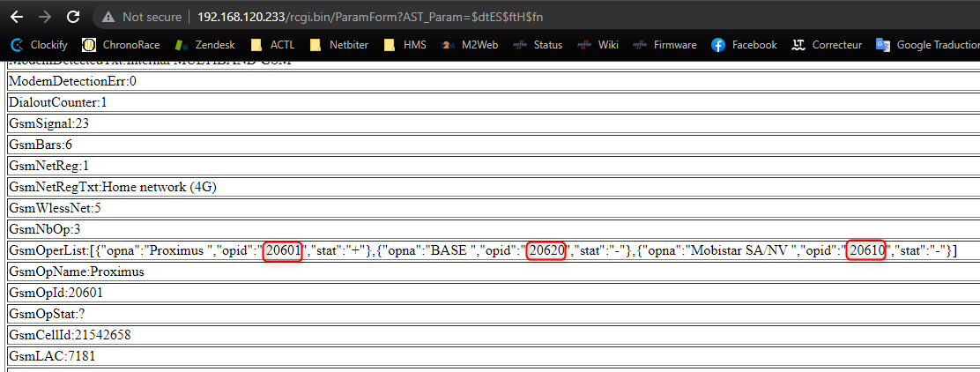The height and width of the screenshot is (372, 980).
Task: Click the DialoutCounter:1 row
Action: (x=494, y=102)
